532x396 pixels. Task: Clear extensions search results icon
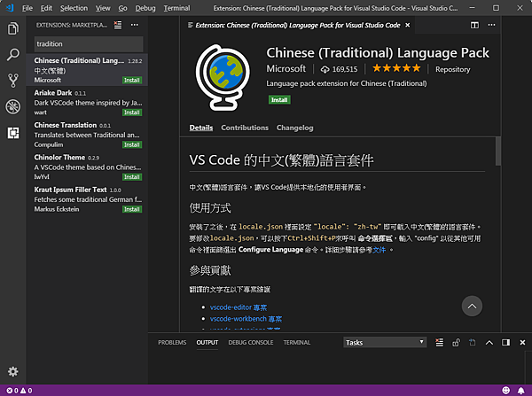[x=118, y=25]
